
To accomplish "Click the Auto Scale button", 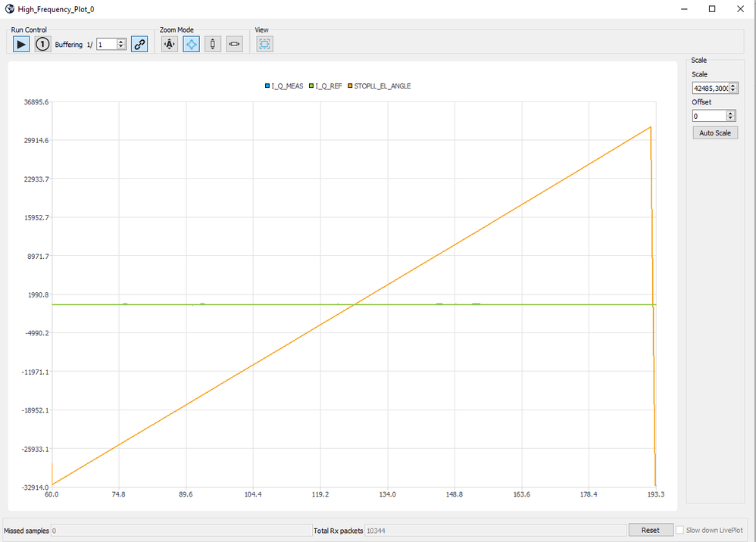I will tap(715, 133).
